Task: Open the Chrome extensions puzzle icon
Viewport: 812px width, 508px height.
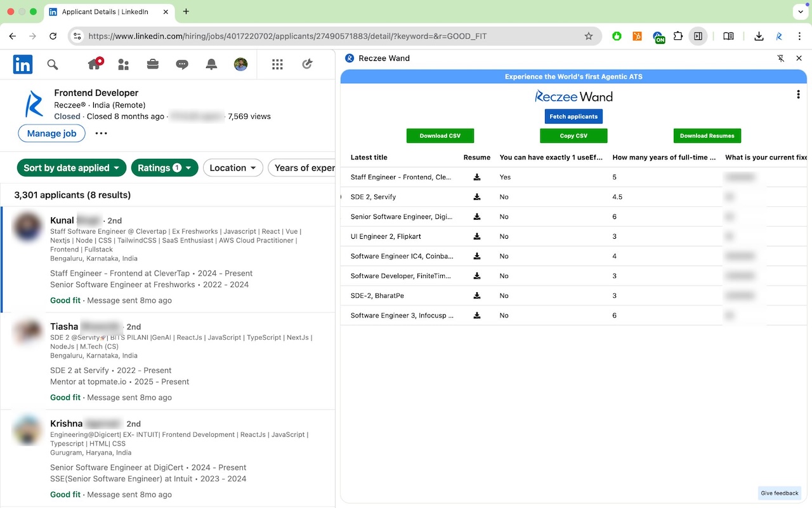Action: coord(678,36)
